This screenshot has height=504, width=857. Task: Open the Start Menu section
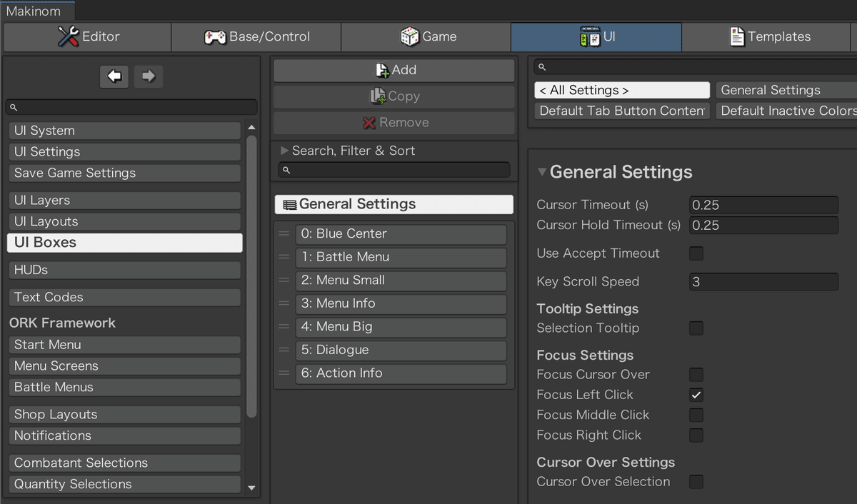click(125, 345)
